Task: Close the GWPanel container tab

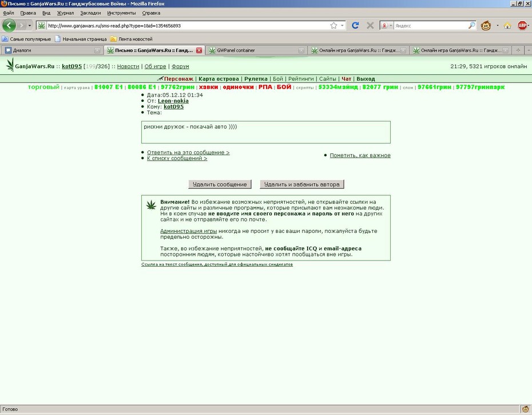Action: tap(301, 50)
